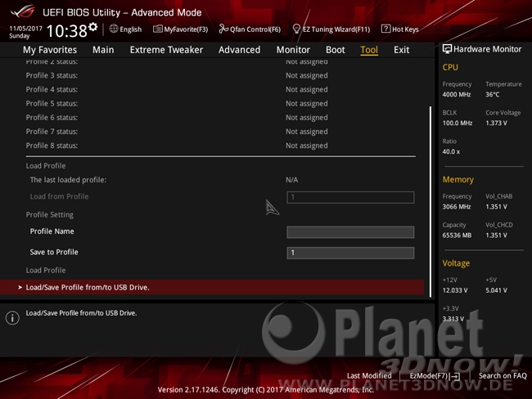Click Core Voltage value 1.373 V
532x399 pixels.
[x=496, y=123]
